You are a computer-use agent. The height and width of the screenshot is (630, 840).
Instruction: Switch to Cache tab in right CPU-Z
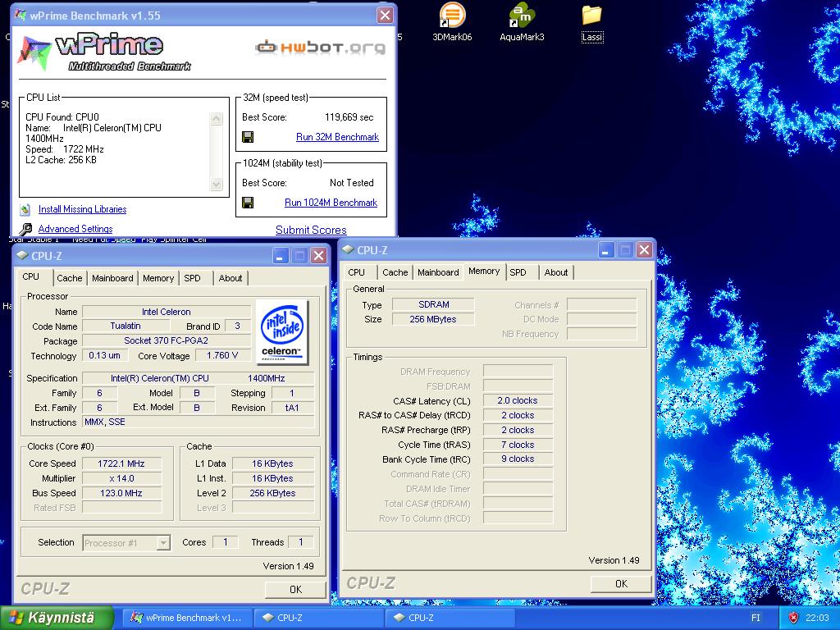pyautogui.click(x=395, y=272)
